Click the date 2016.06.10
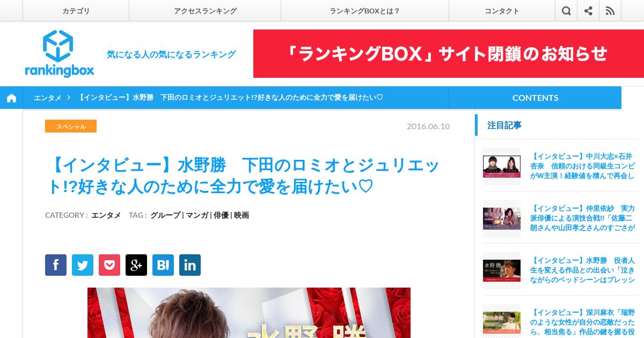 coord(428,126)
